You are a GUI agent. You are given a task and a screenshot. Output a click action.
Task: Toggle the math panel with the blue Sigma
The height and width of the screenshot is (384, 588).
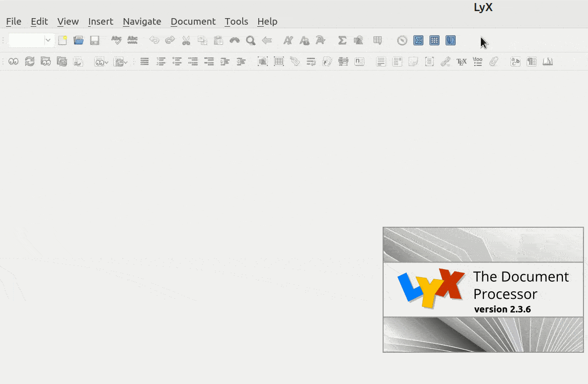[418, 40]
